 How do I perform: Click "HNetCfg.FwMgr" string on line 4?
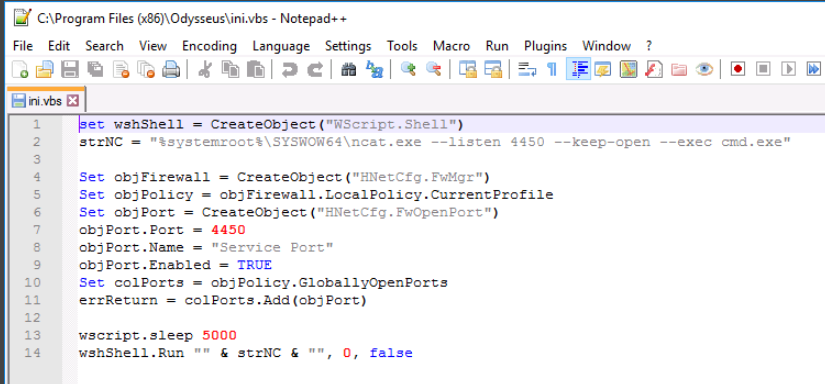[x=416, y=177]
